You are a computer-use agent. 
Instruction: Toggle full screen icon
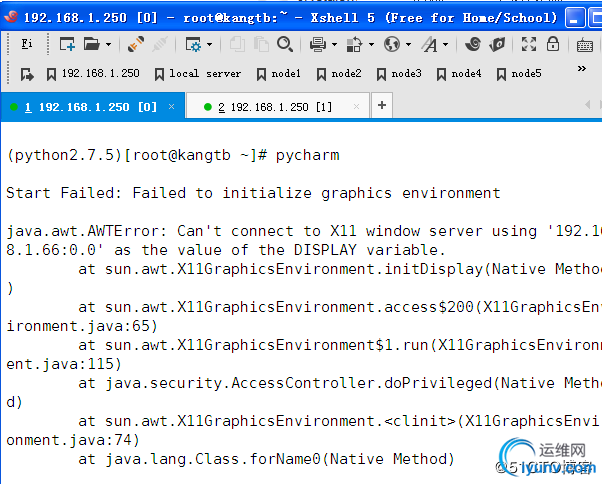529,45
